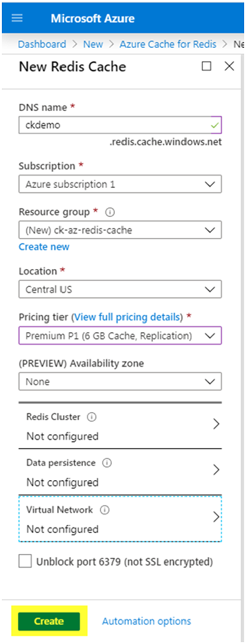Go to Dashboard in the breadcrumb
246x644 pixels.
click(41, 44)
